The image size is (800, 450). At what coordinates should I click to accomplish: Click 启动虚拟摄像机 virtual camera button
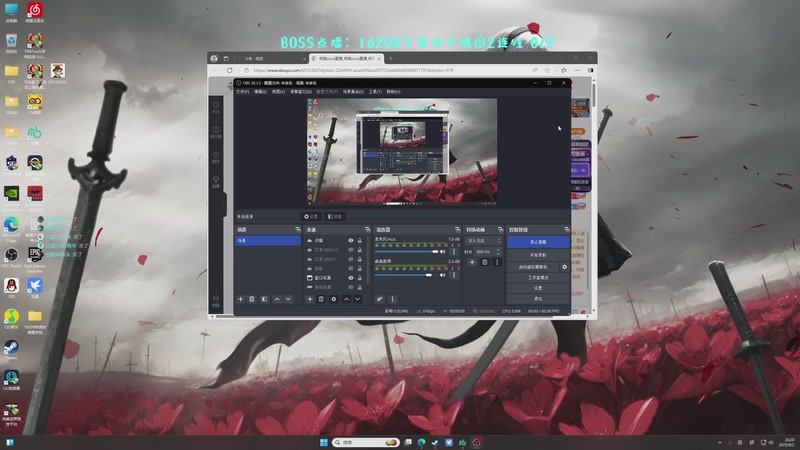pyautogui.click(x=533, y=267)
